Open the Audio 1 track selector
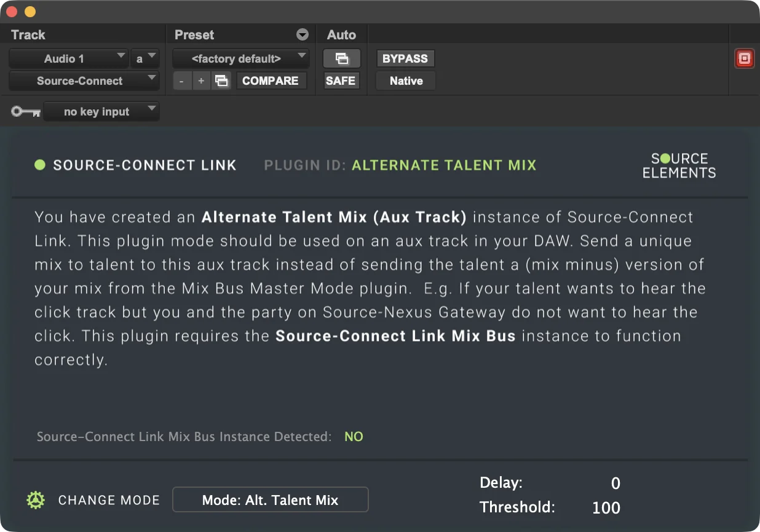This screenshot has width=760, height=532. 68,59
